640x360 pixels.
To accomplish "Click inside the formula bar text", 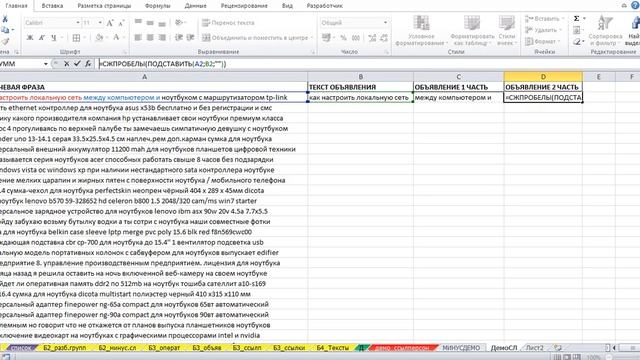I will [162, 64].
